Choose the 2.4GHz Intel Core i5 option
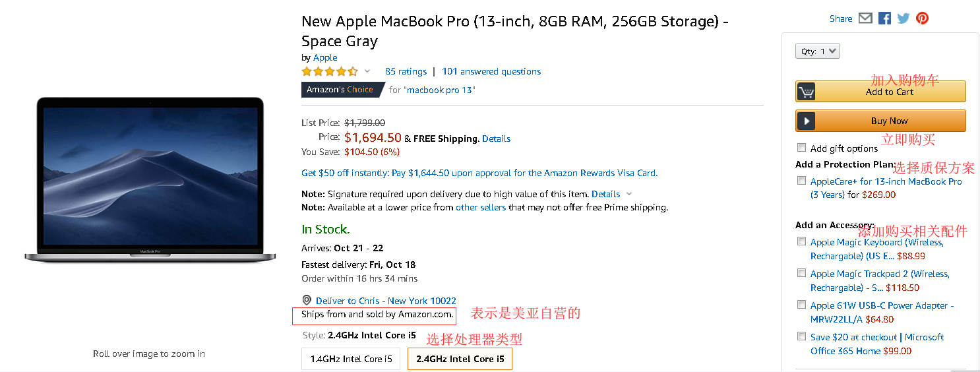This screenshot has width=980, height=372. pos(460,359)
